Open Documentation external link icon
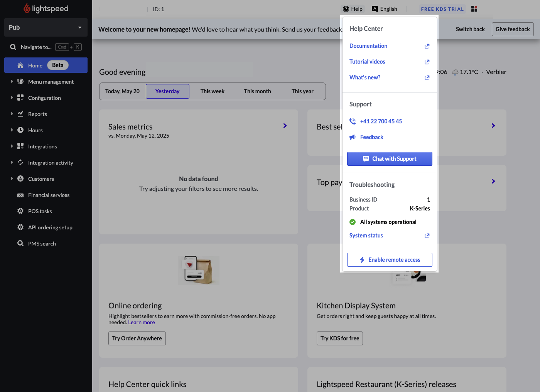 pos(427,46)
